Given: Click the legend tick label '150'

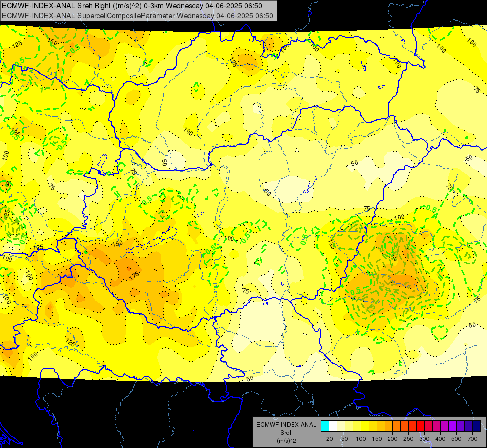Looking at the screenshot, I should click(x=377, y=439).
